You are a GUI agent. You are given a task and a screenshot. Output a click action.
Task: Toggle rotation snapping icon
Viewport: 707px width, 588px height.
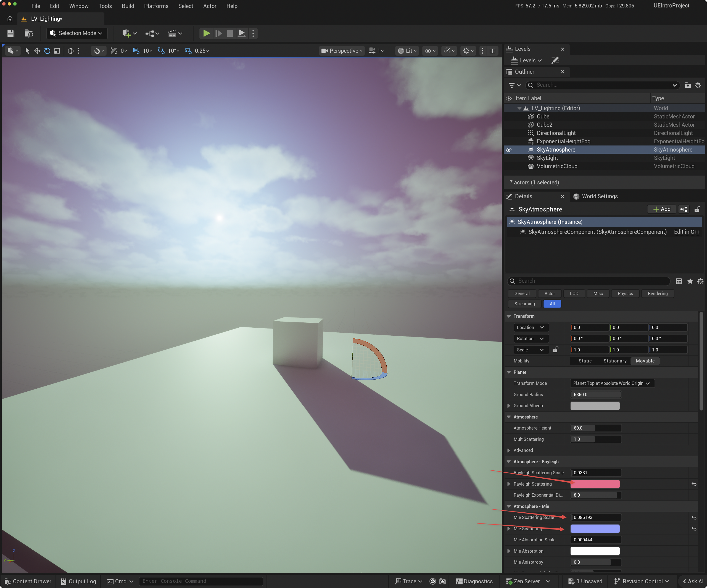[161, 51]
